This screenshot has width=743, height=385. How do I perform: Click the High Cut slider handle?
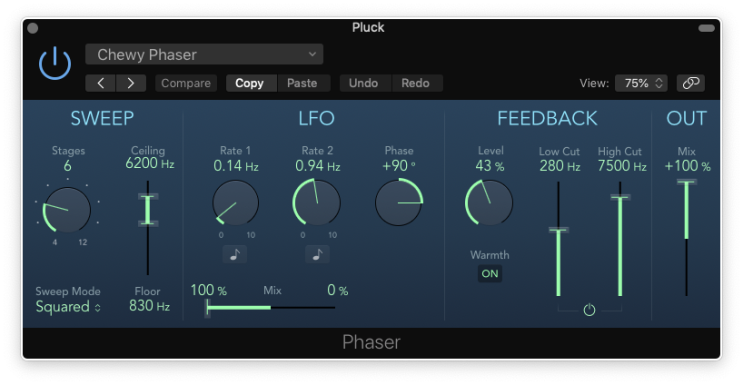click(x=620, y=197)
